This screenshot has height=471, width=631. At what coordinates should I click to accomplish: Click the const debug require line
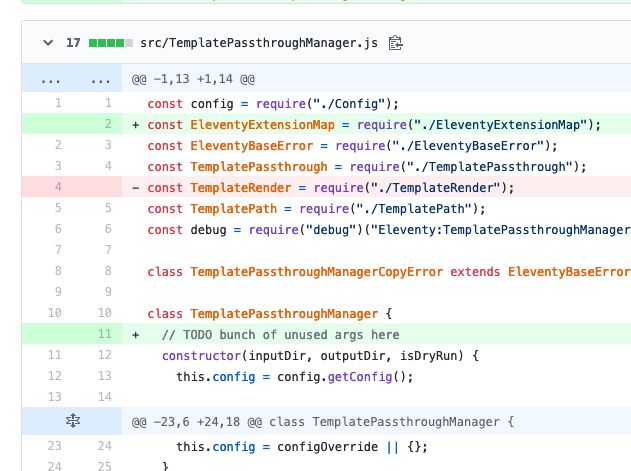coord(389,229)
